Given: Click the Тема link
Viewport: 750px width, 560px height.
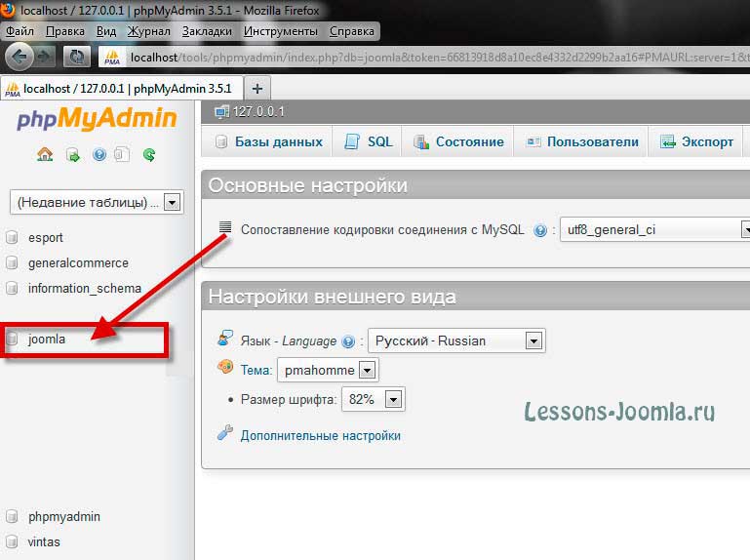Looking at the screenshot, I should [256, 371].
